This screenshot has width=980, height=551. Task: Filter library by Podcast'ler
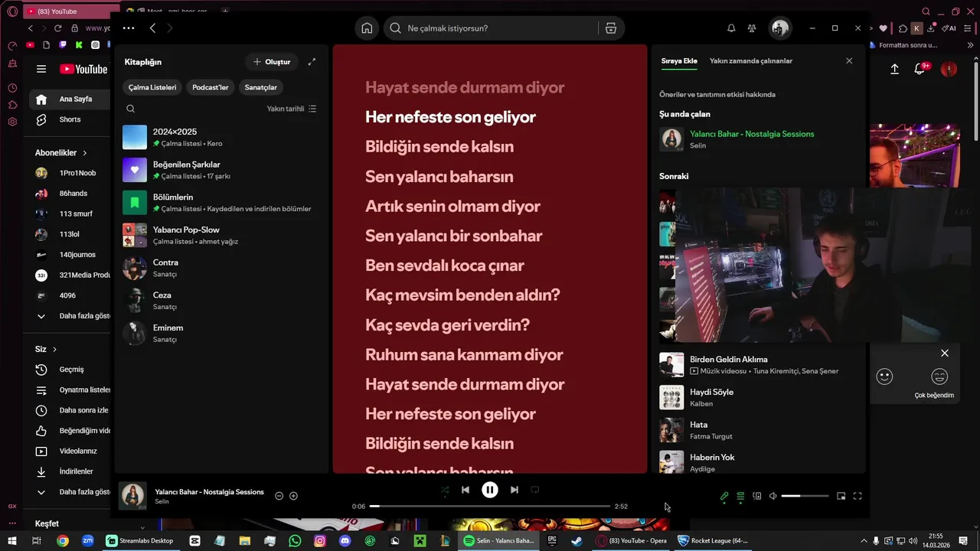pyautogui.click(x=211, y=87)
